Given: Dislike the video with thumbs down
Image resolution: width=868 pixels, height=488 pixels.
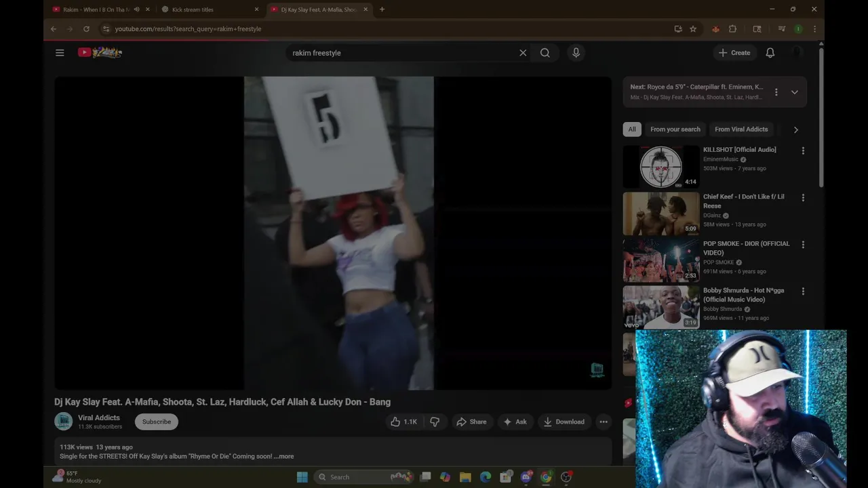Looking at the screenshot, I should (435, 422).
